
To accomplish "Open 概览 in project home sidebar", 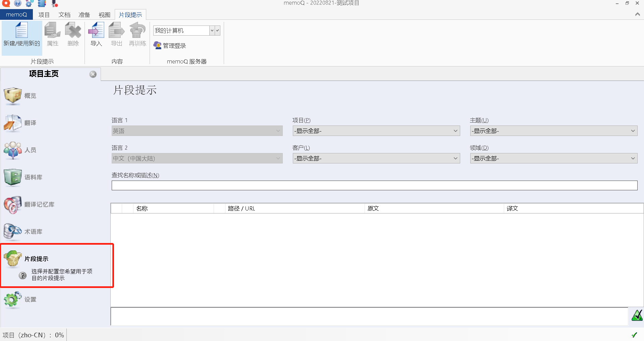I will click(x=20, y=96).
